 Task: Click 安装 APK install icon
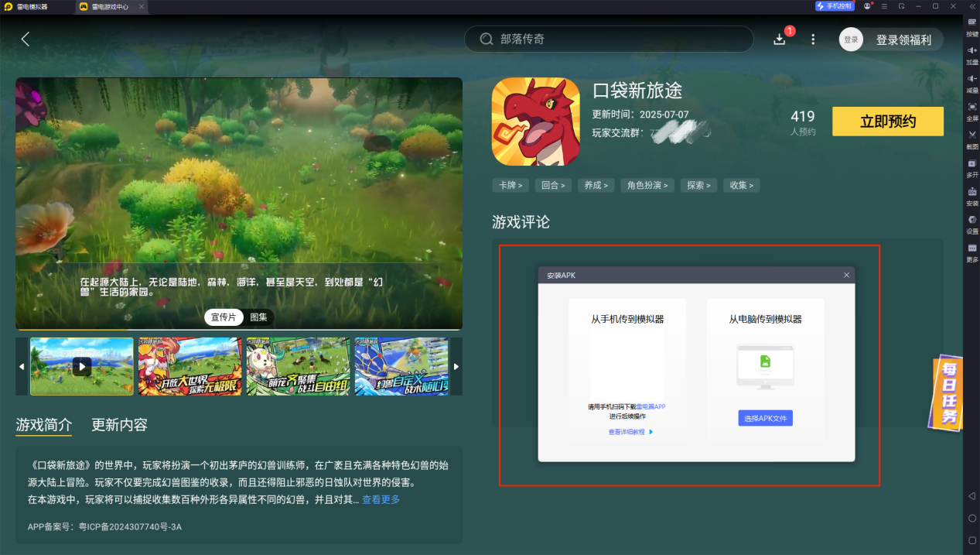pos(972,195)
